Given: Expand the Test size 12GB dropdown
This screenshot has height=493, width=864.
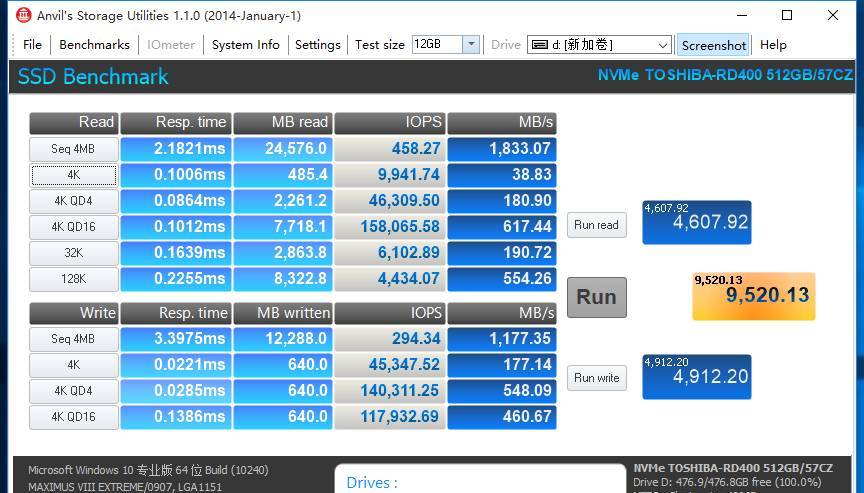Looking at the screenshot, I should pyautogui.click(x=471, y=45).
